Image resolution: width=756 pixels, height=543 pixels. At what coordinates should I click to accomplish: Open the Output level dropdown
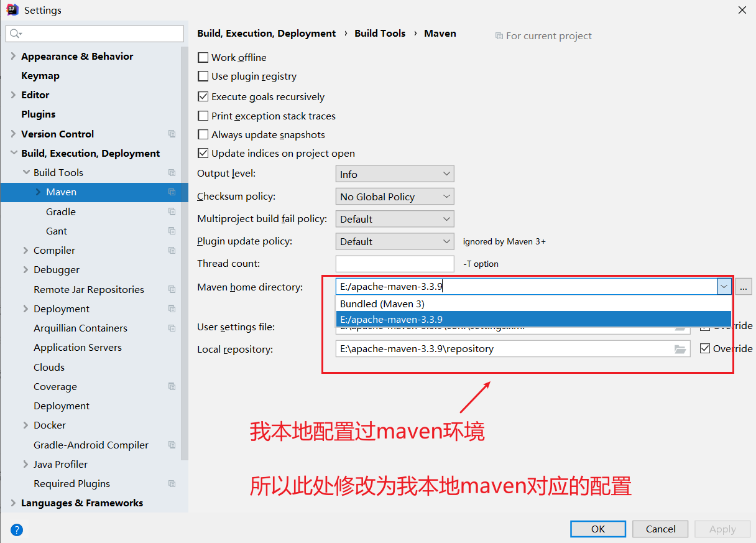395,174
